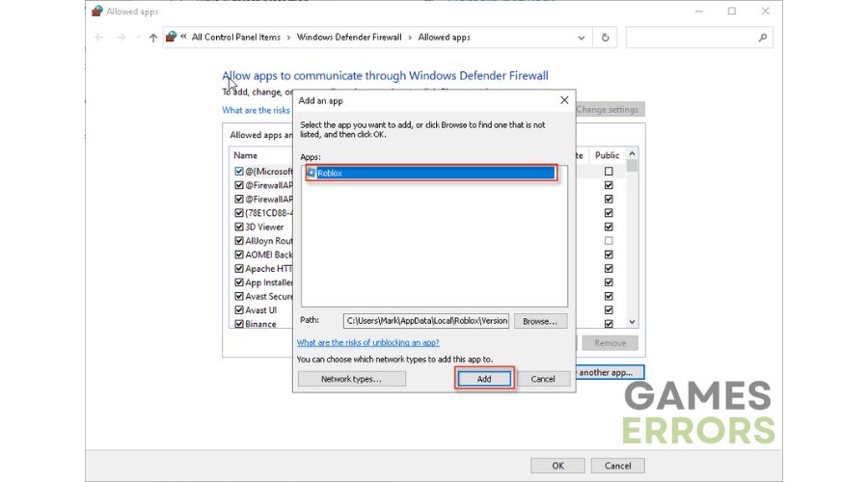Image resolution: width=868 pixels, height=482 pixels.
Task: Open the Network types button
Action: tap(351, 379)
